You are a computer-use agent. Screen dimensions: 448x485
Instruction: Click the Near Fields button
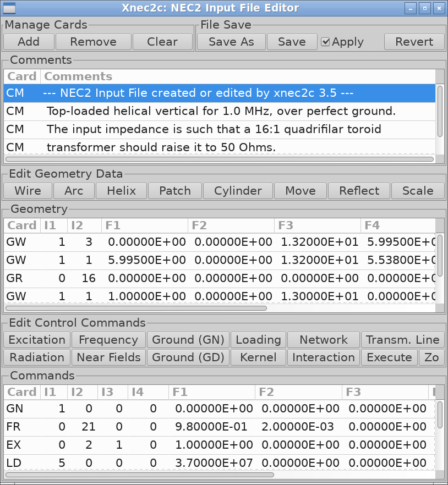point(108,357)
